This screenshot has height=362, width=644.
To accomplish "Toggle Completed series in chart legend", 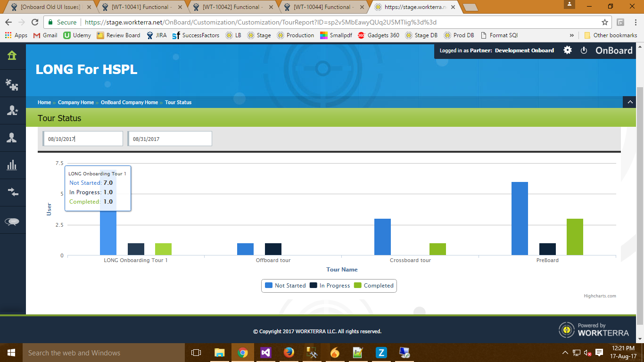I will [x=373, y=286].
